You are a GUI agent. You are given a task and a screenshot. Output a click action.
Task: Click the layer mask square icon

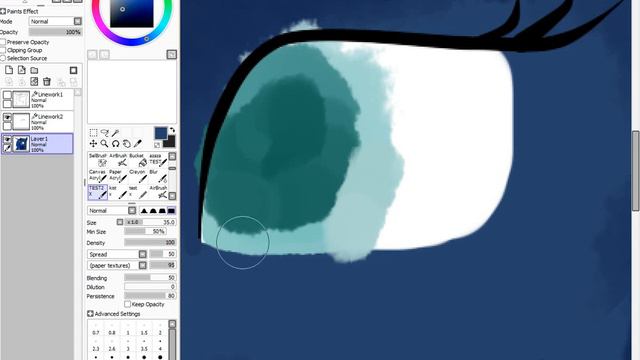[73, 70]
